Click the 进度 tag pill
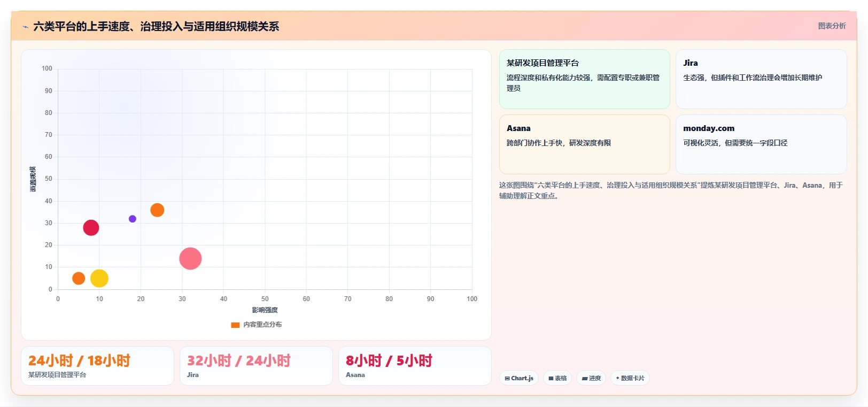This screenshot has height=407, width=868. tap(591, 378)
